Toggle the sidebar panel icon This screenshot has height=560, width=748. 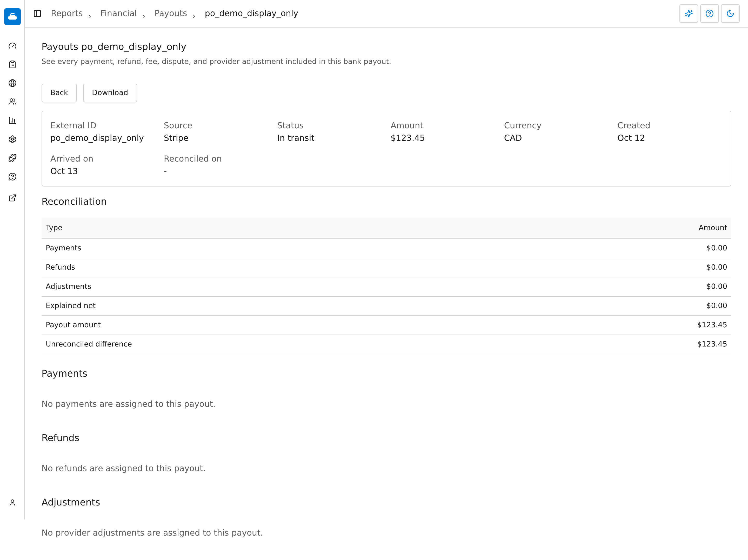coord(38,14)
